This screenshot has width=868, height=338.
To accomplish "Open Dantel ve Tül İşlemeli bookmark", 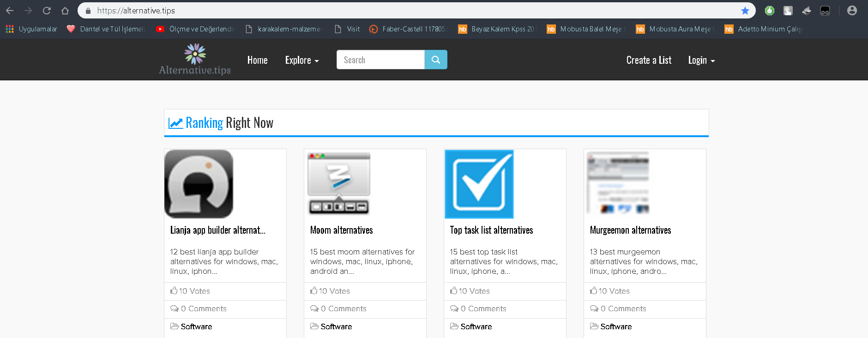I will [106, 29].
